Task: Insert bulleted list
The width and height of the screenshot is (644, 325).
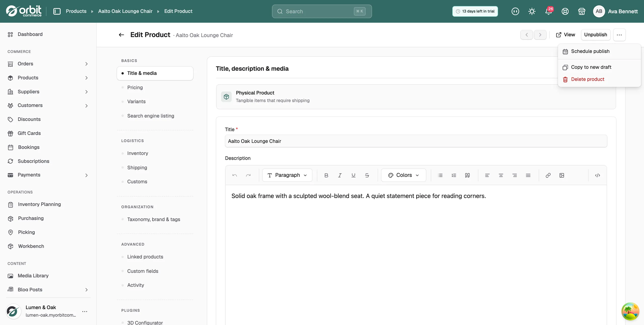Action: coord(440,175)
